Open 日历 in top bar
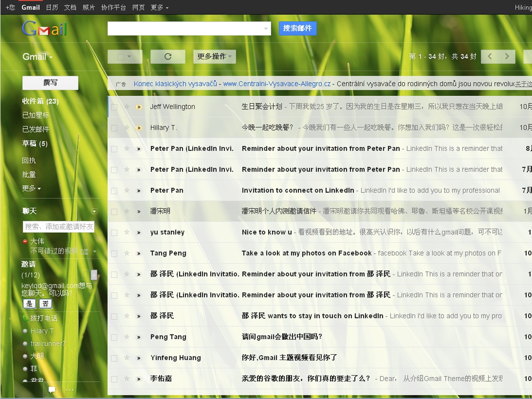 tap(52, 8)
